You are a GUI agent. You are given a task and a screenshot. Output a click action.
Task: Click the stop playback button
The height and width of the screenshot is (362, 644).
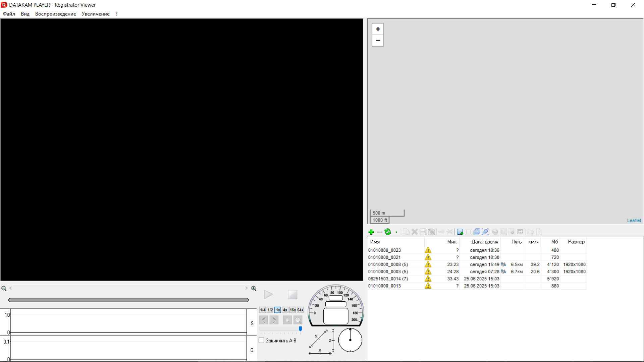(x=292, y=295)
